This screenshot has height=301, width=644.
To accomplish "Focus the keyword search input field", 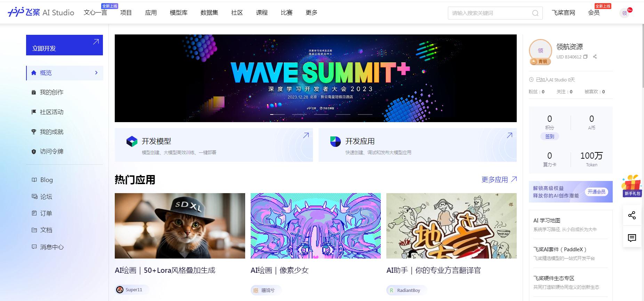I will click(x=490, y=13).
